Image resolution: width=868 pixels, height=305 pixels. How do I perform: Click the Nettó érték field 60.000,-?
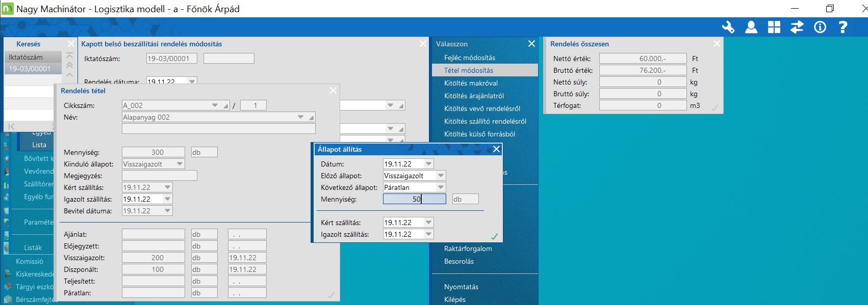pos(643,59)
